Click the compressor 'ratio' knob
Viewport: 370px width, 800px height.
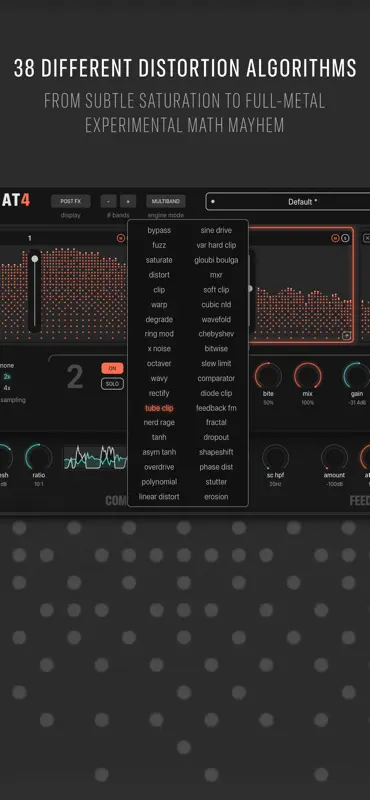(39, 457)
